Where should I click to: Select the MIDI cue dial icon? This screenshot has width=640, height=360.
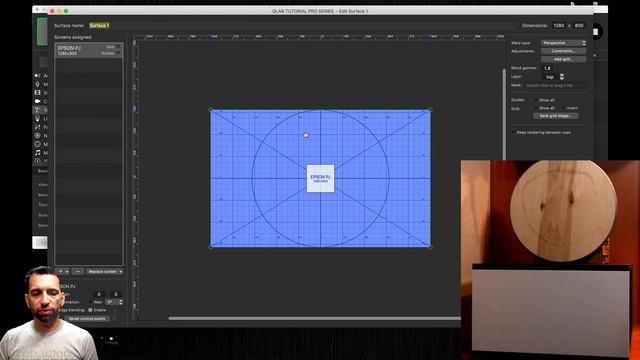(37, 144)
